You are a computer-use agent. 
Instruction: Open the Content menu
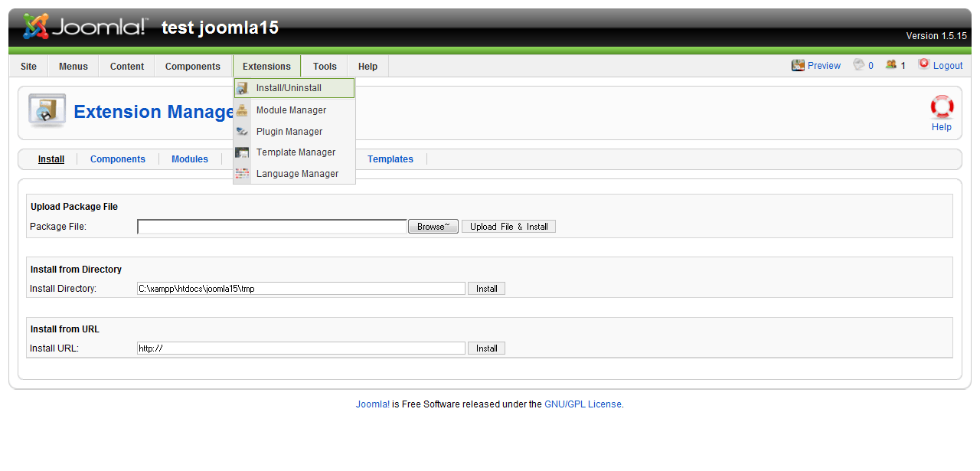[x=127, y=67]
